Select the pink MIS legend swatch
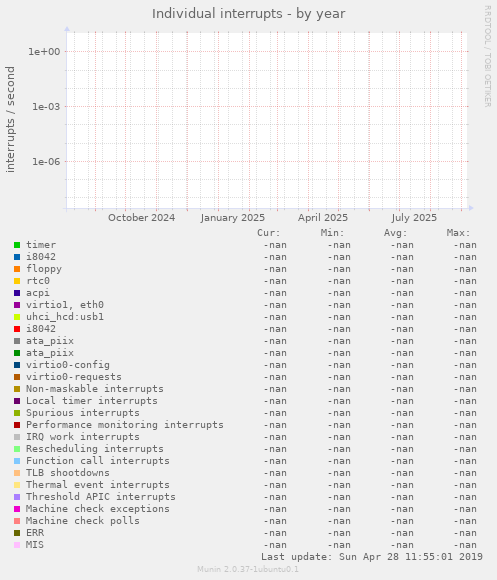The image size is (497, 580). 17,545
